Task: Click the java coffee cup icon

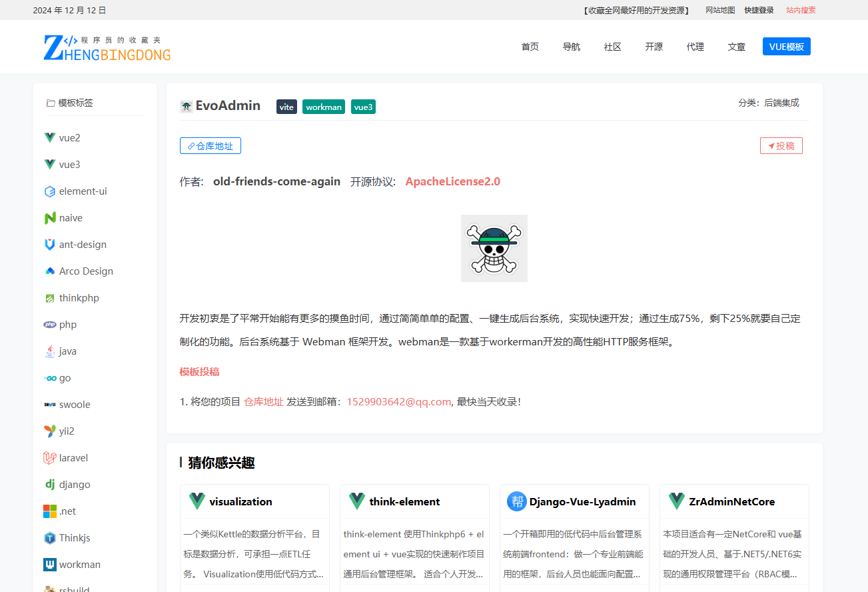Action: pos(50,351)
